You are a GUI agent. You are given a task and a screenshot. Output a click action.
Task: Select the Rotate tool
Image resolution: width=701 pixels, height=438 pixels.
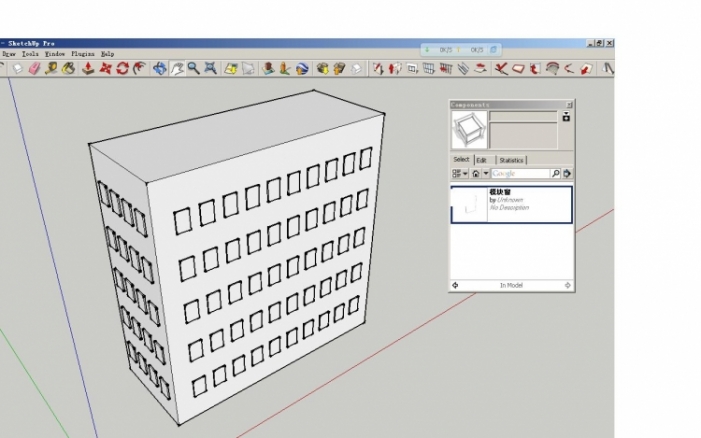point(122,69)
